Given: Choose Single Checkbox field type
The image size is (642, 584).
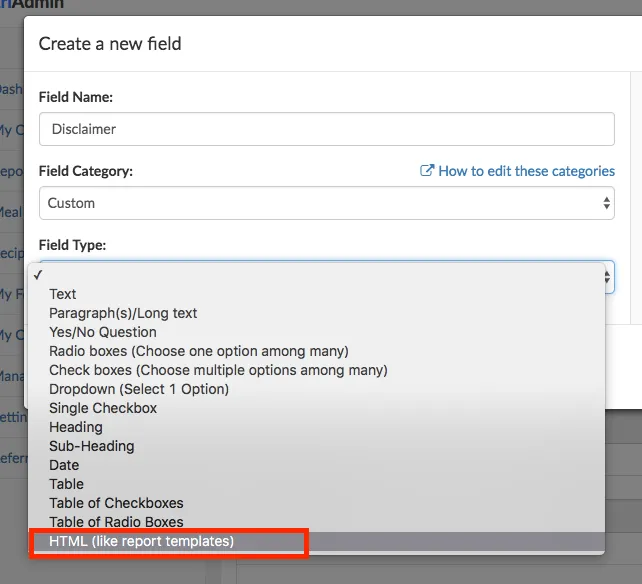Looking at the screenshot, I should pyautogui.click(x=103, y=408).
